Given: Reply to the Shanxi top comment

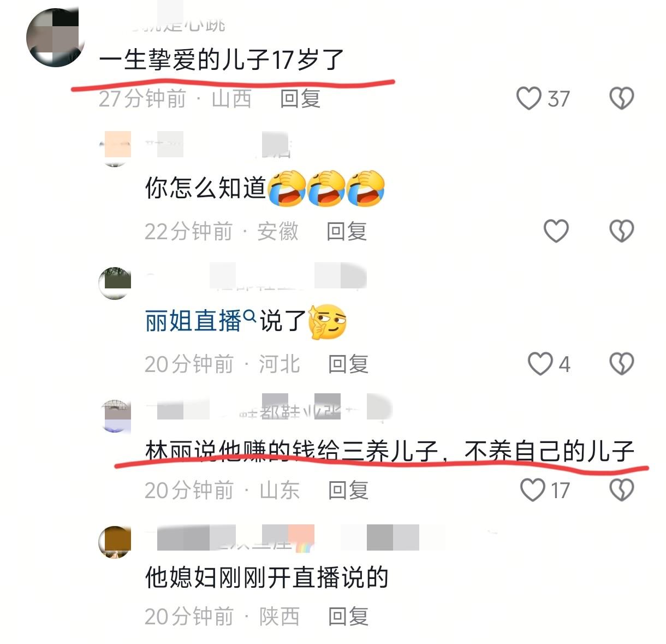Looking at the screenshot, I should [300, 99].
